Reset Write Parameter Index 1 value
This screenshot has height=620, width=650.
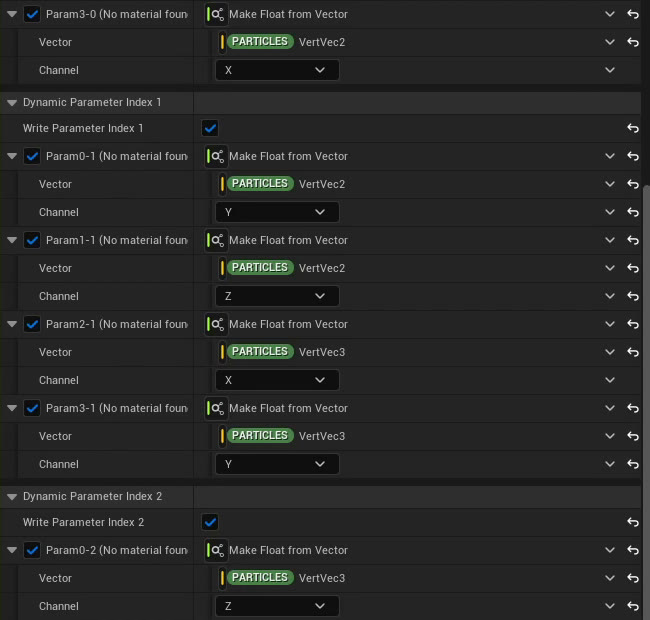click(x=633, y=128)
